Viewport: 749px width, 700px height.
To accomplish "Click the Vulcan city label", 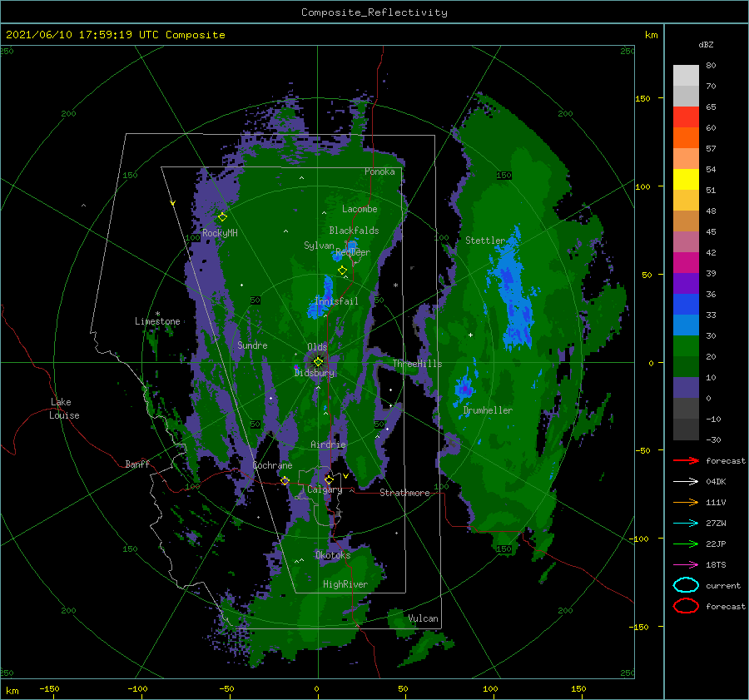I will point(423,618).
